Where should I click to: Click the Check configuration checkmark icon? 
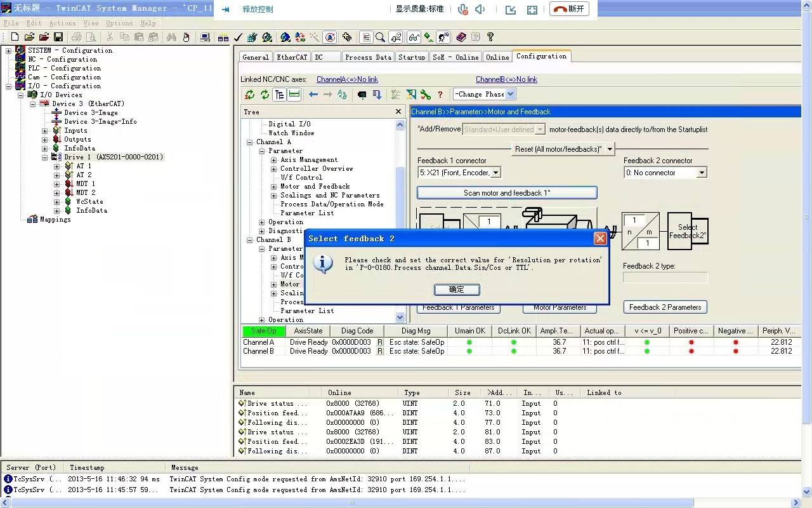[239, 37]
